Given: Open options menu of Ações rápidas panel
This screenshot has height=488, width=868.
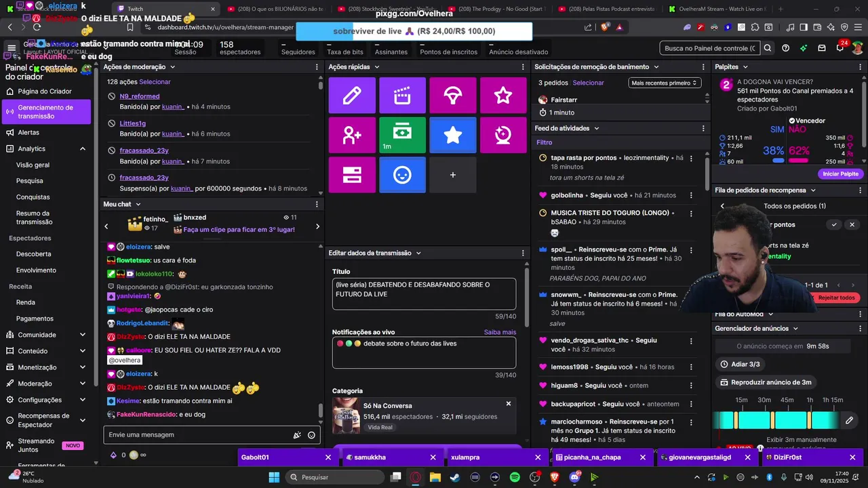Looking at the screenshot, I should click(x=523, y=67).
